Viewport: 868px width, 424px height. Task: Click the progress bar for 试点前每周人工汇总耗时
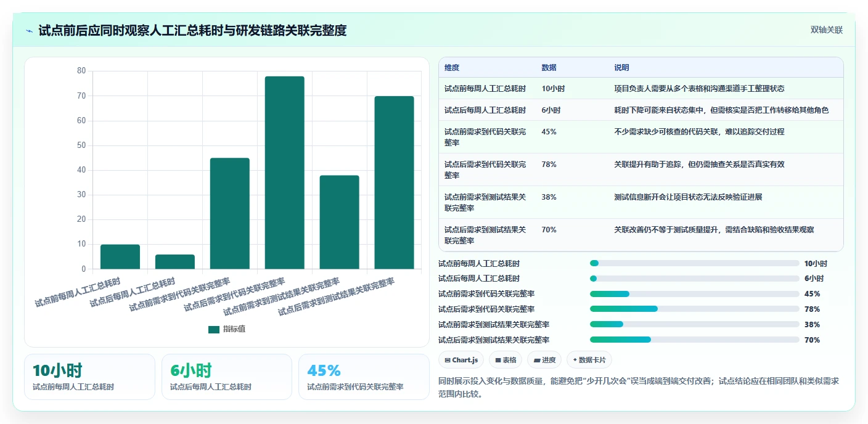click(694, 263)
